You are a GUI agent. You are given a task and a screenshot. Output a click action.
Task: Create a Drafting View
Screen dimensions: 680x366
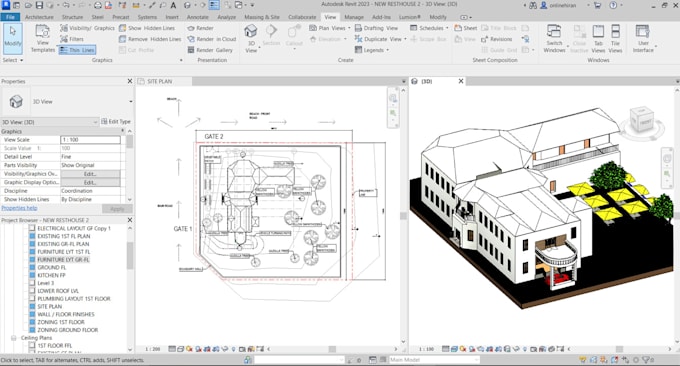pos(376,28)
